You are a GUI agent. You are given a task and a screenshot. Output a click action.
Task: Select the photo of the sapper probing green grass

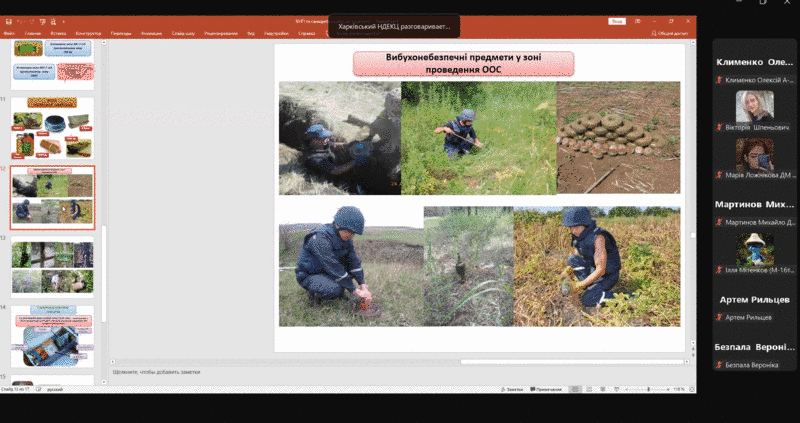pos(479,138)
